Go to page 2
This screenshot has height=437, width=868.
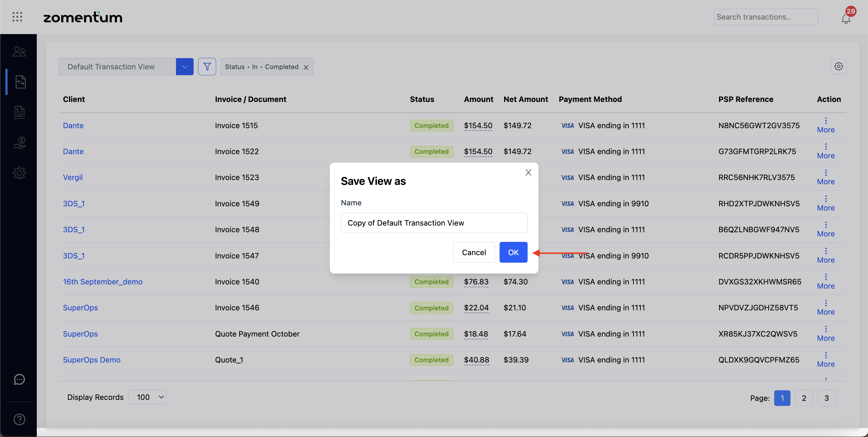click(804, 398)
